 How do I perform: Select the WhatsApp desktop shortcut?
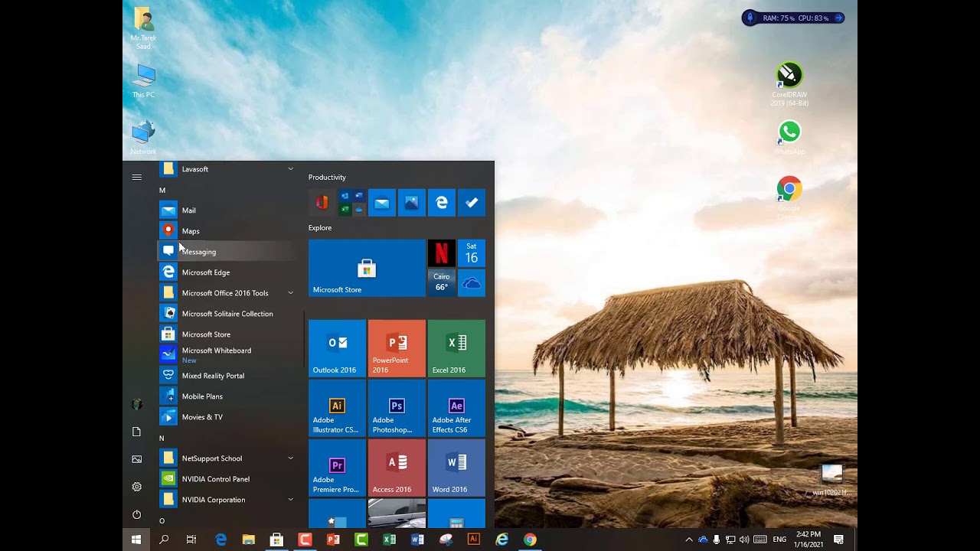coord(789,138)
